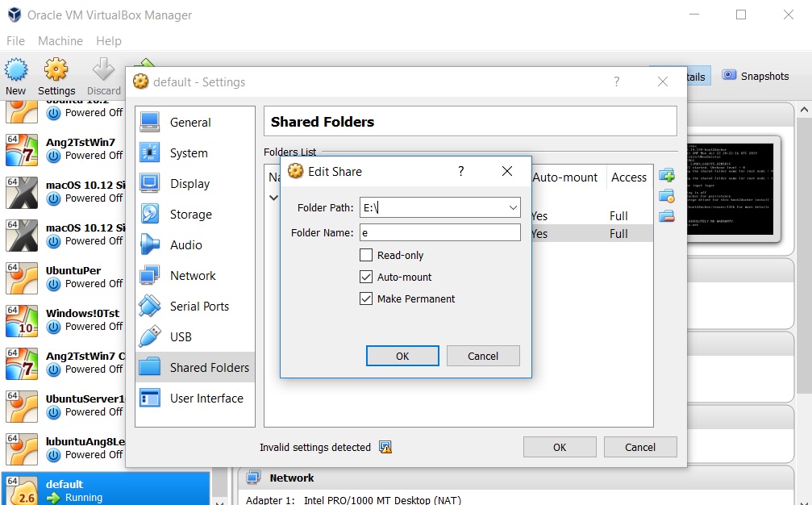Open the Snapshots view
Viewport: 812px width, 505px height.
[756, 76]
